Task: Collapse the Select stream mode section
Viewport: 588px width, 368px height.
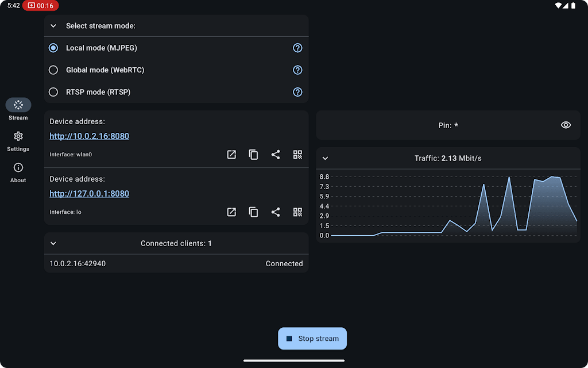Action: pos(53,26)
